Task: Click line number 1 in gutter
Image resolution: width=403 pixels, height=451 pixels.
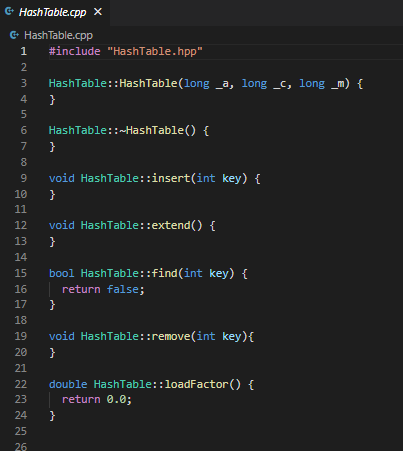Action: pyautogui.click(x=23, y=51)
